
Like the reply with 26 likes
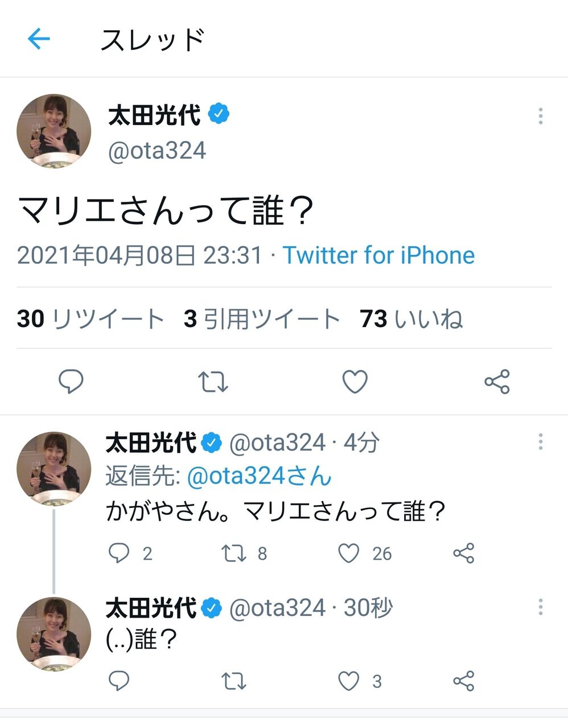tap(349, 553)
